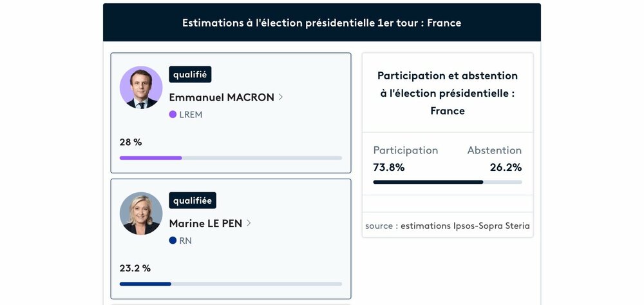Select the Participation 73.8% figure
The width and height of the screenshot is (644, 305).
tap(389, 168)
